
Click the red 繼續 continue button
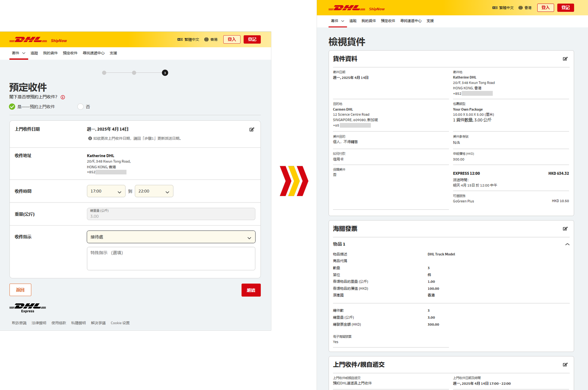251,290
